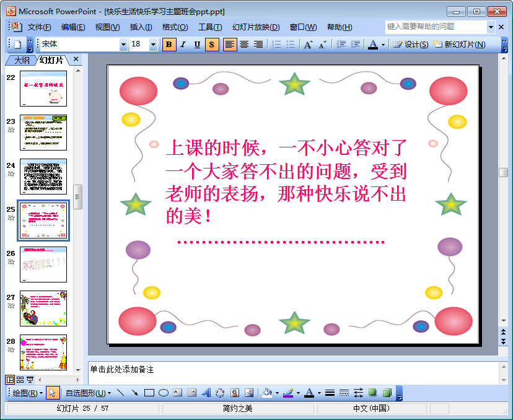Apply fill color paint bucket
513x420 pixels.
[267, 393]
